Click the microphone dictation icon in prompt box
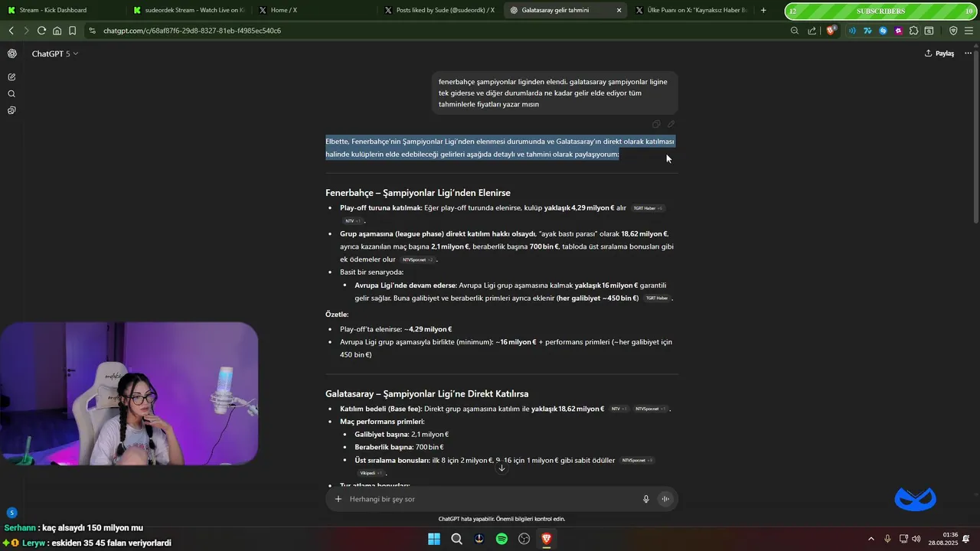The image size is (980, 551). pos(646,499)
